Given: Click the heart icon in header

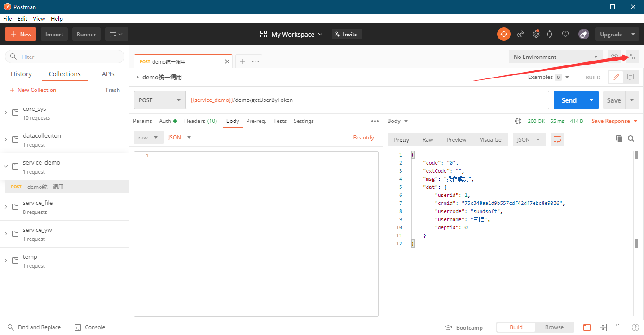Looking at the screenshot, I should [565, 34].
